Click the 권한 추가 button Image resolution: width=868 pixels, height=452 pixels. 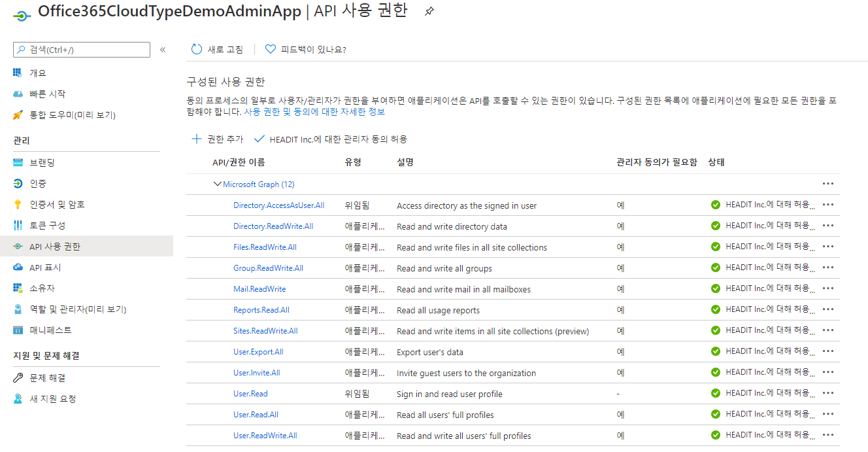click(x=217, y=139)
